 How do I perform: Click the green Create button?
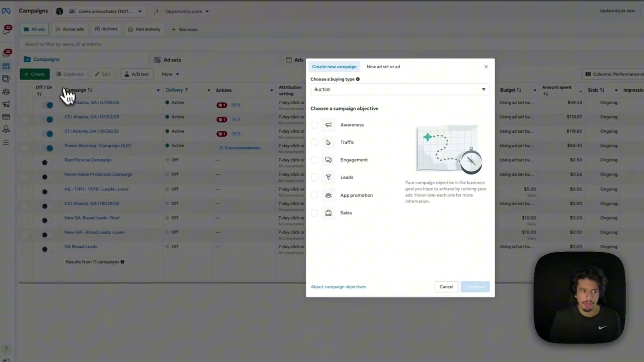[34, 74]
